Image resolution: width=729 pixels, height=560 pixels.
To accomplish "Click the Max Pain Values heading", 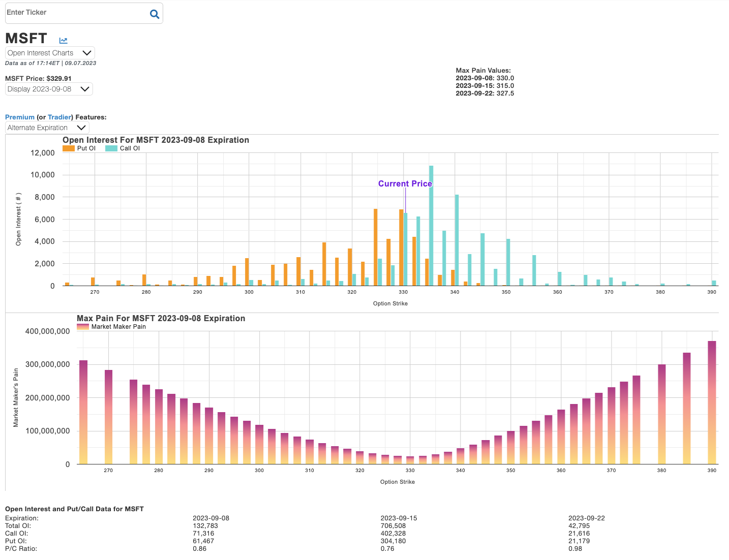I will (x=483, y=71).
